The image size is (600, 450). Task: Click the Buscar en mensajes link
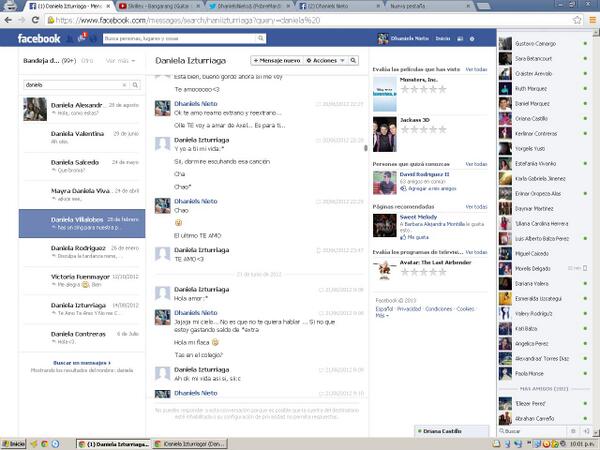[82, 363]
